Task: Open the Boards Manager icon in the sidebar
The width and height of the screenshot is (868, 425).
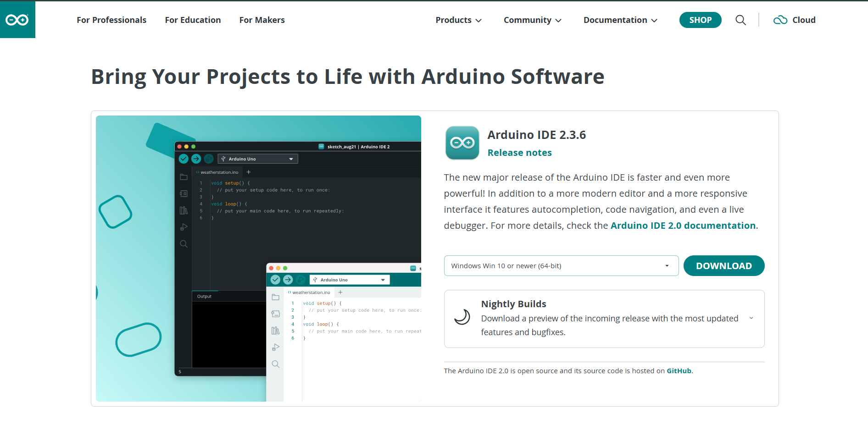Action: tap(184, 193)
